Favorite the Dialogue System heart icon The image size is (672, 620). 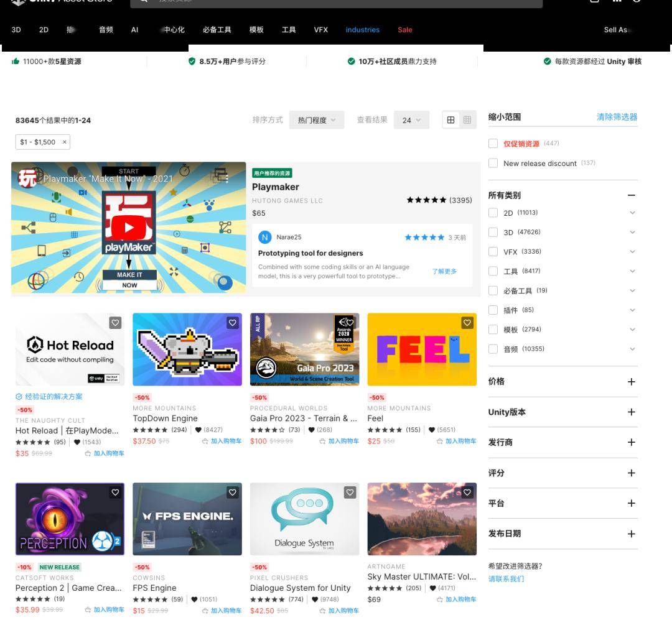point(350,493)
